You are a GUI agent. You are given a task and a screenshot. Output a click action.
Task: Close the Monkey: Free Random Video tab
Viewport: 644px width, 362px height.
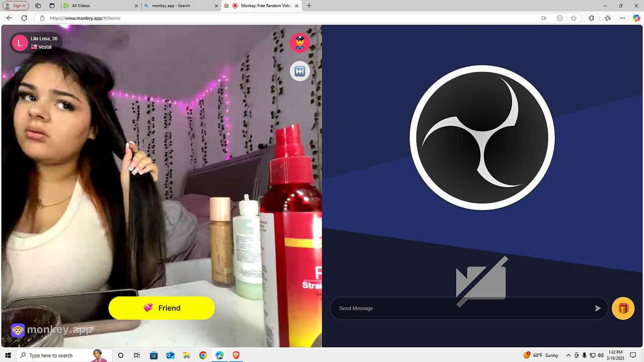[x=296, y=6]
